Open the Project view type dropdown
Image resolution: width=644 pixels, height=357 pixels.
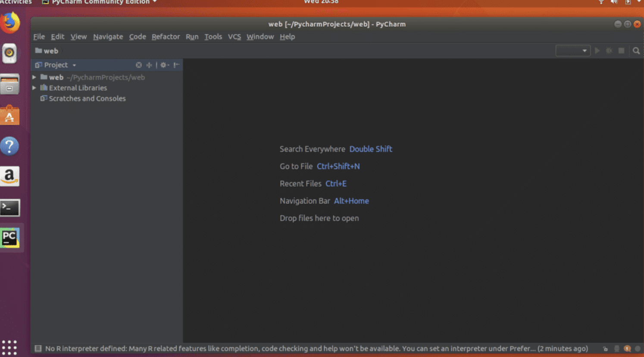pyautogui.click(x=74, y=65)
